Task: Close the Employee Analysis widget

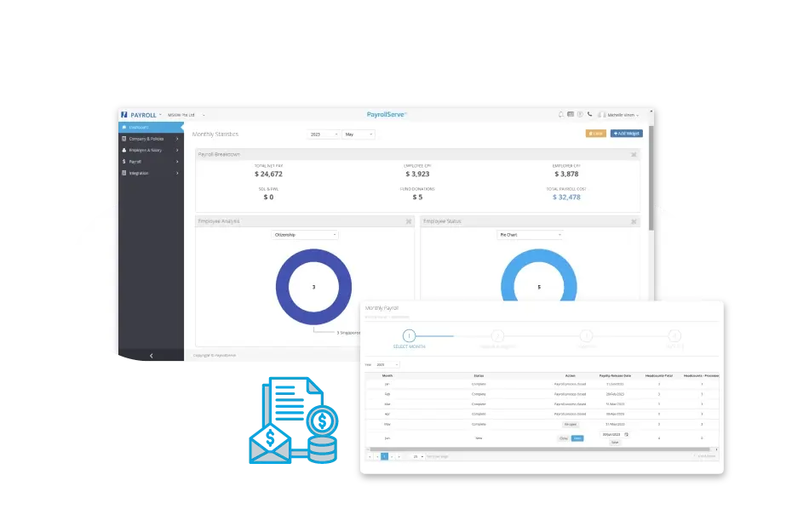Action: pyautogui.click(x=408, y=221)
